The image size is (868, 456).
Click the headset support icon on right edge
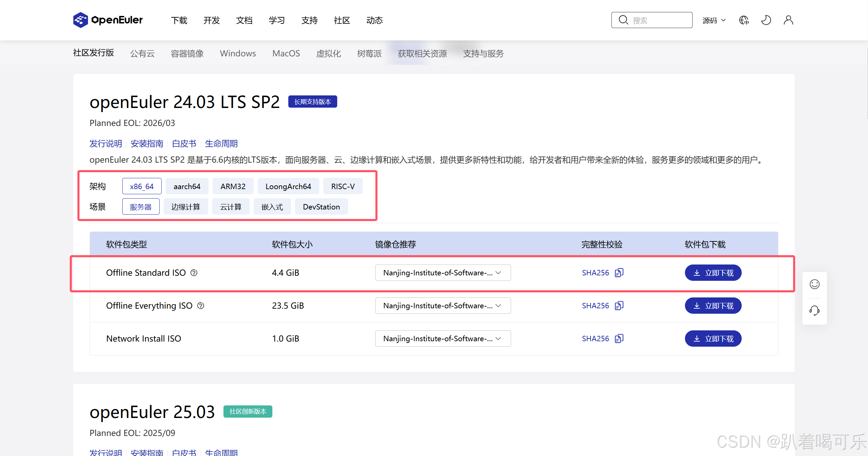pos(814,310)
